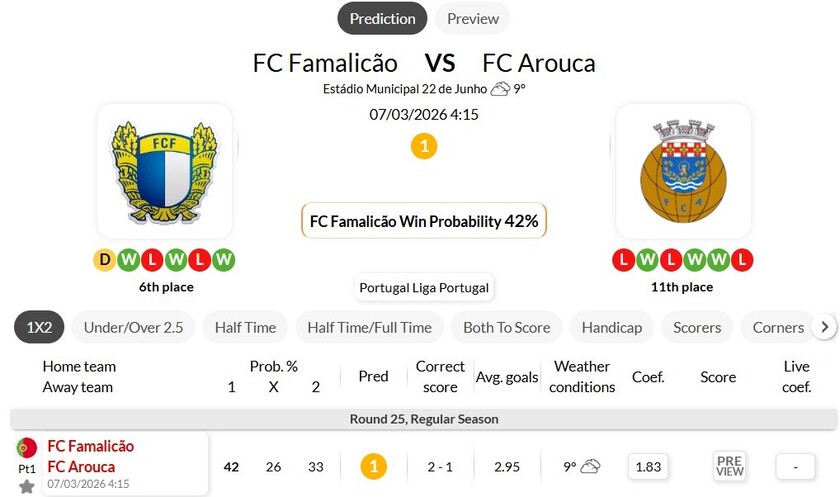This screenshot has height=497, width=840.
Task: Click the weather cloud icon beside stadium name
Action: click(500, 89)
